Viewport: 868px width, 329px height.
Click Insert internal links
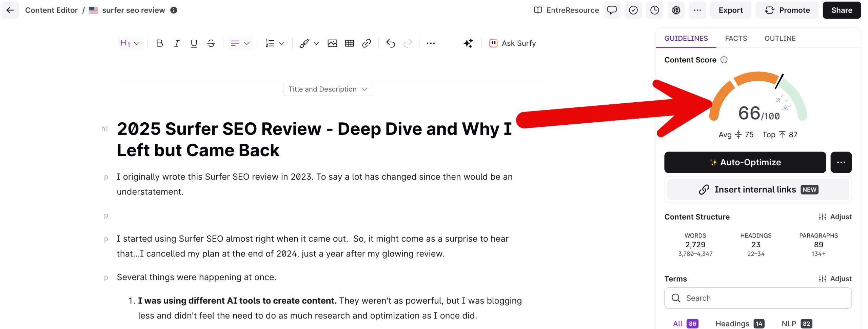pyautogui.click(x=757, y=189)
